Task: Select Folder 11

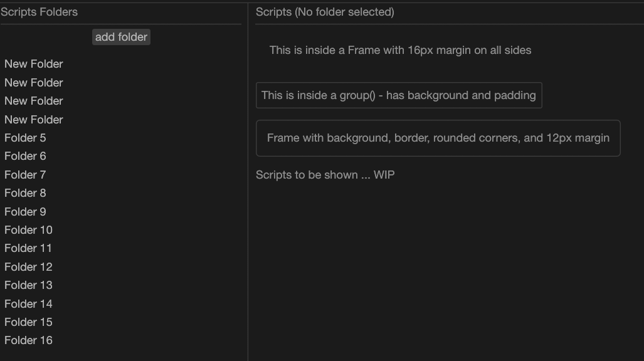Action: click(28, 248)
